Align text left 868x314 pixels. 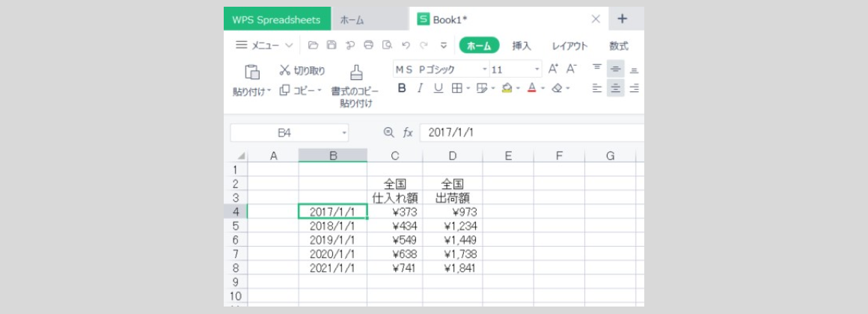pos(597,88)
